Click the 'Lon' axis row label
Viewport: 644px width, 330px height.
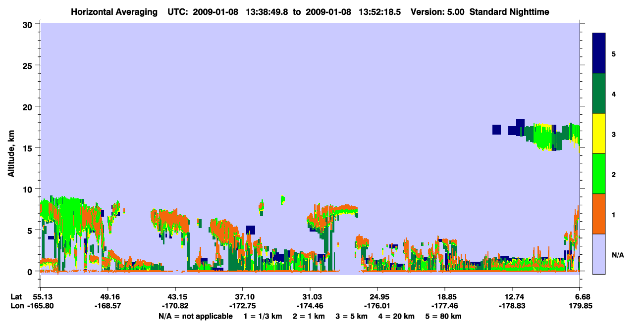16,306
